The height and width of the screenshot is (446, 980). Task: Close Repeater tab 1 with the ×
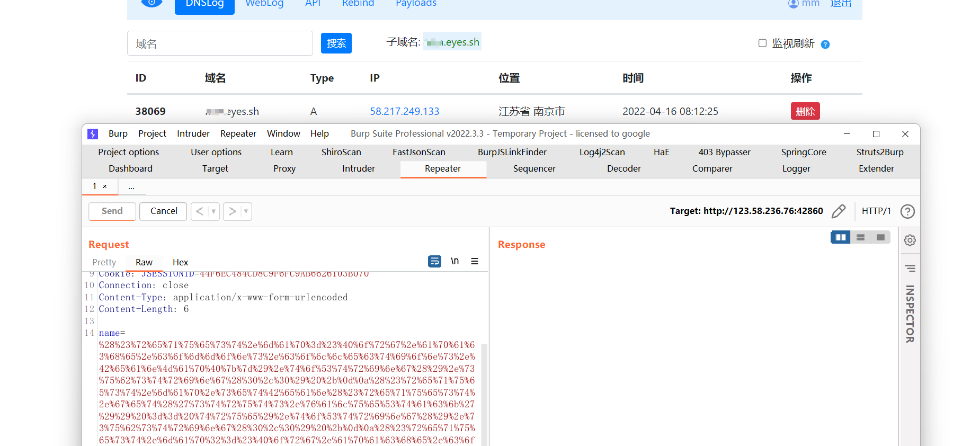[x=105, y=186]
